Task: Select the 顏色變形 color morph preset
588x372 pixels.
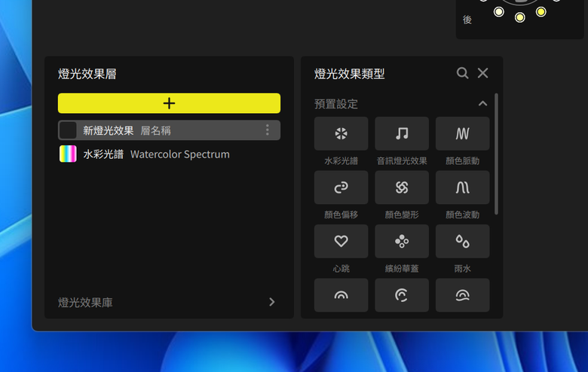Action: 402,188
